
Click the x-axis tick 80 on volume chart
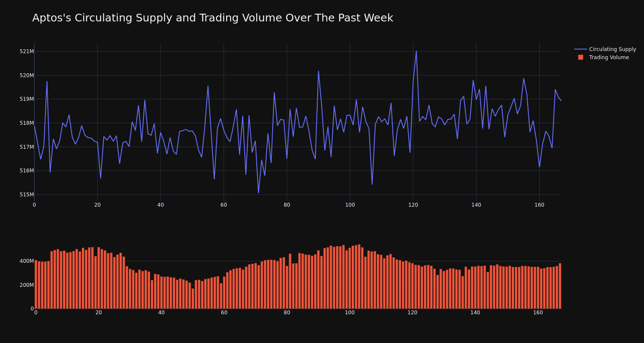click(x=287, y=313)
